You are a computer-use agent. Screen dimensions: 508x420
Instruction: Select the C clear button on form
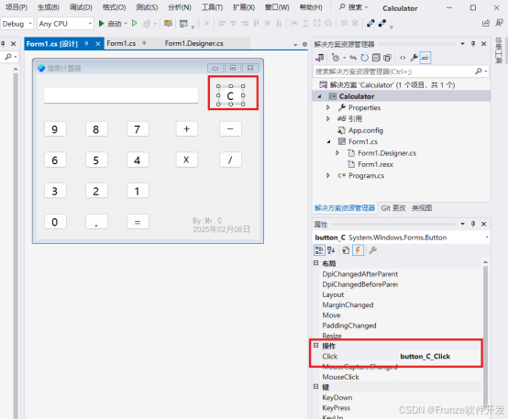230,95
